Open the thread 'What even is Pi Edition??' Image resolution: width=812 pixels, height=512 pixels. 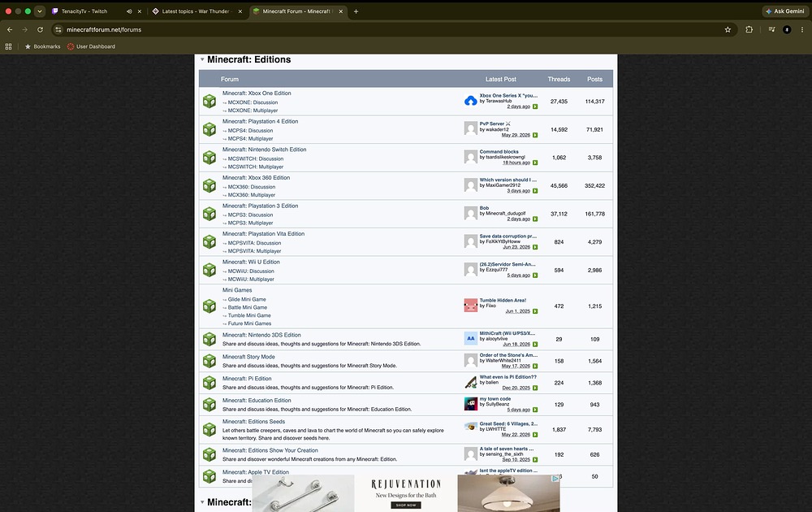click(508, 377)
